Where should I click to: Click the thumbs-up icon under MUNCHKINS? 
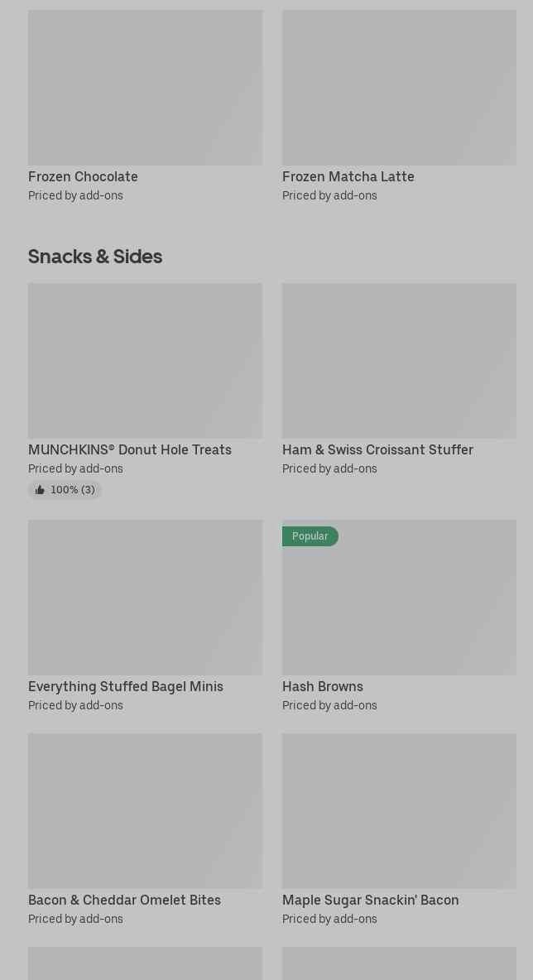[40, 490]
